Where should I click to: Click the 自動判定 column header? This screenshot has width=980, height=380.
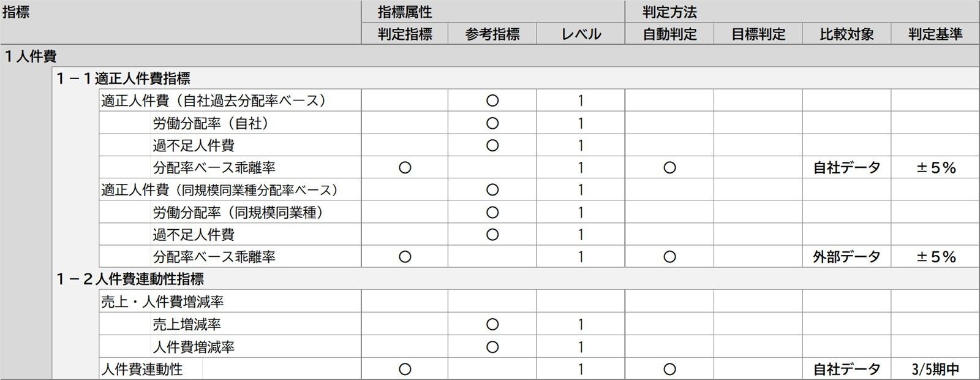click(669, 34)
